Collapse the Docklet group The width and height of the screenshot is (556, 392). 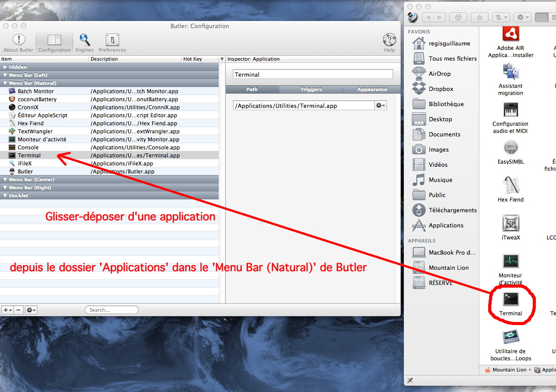(x=5, y=195)
